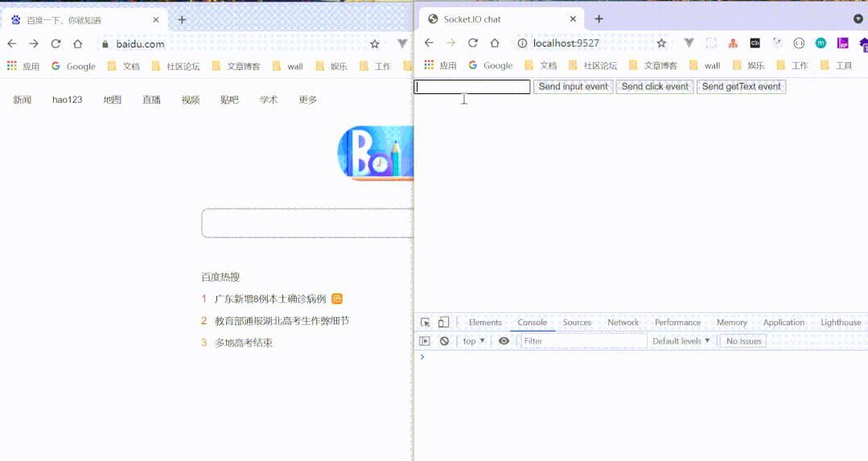Click Send input event button
Image resolution: width=868 pixels, height=461 pixels.
[x=574, y=87]
